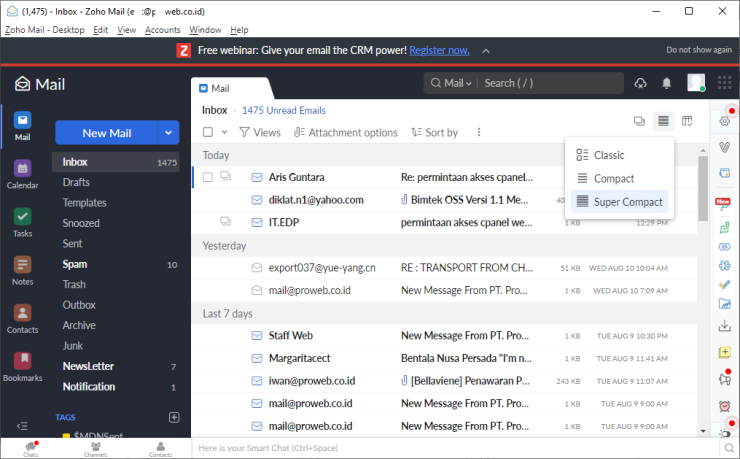Open the View menu
Image resolution: width=740 pixels, height=459 pixels.
pos(126,30)
